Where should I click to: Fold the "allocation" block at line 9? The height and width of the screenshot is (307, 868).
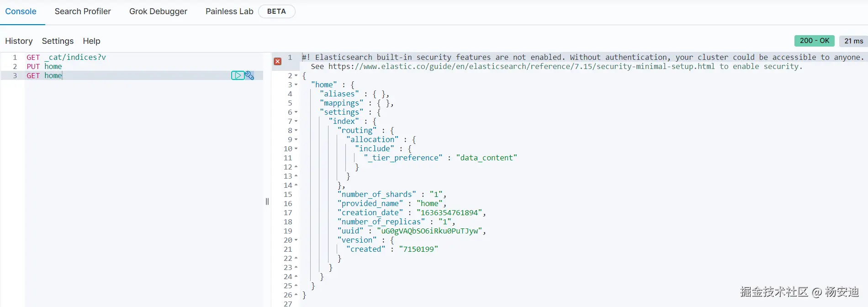click(296, 140)
